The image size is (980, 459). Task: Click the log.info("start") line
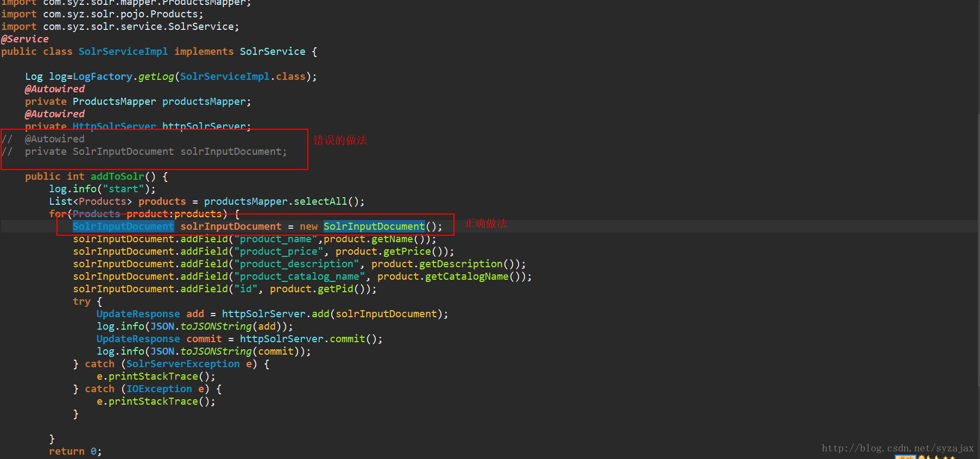[x=102, y=189]
